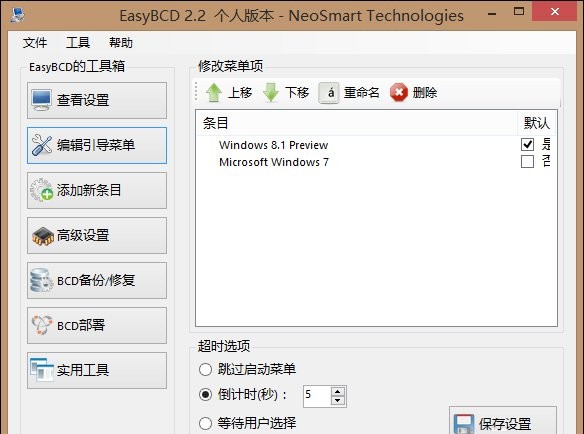584x434 pixels.
Task: Maximize the EasyBCD window
Action: coord(519,12)
